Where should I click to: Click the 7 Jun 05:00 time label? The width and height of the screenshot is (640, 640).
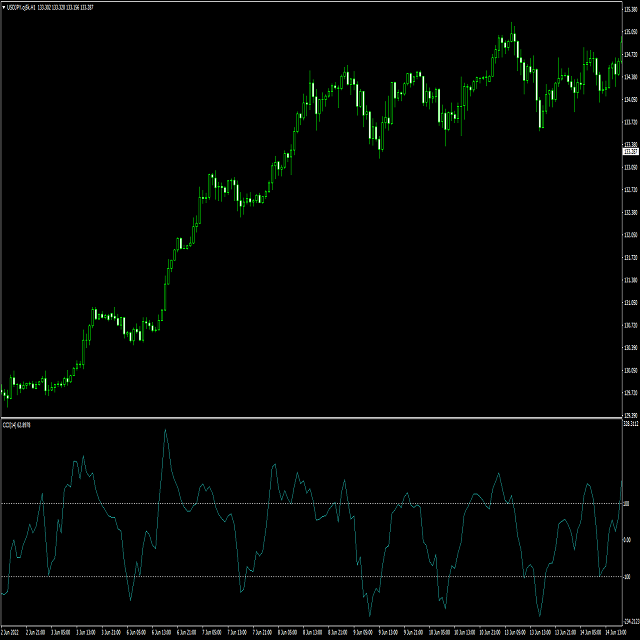(212, 632)
